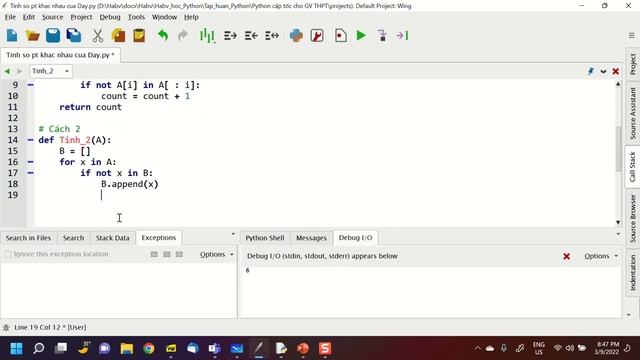This screenshot has height=360, width=640.
Task: Open the File menu
Action: [x=10, y=17]
